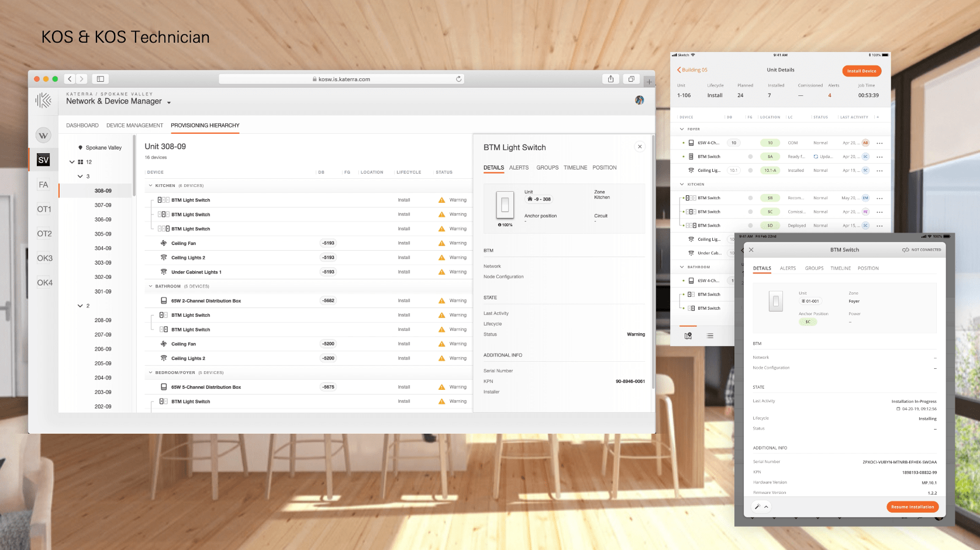Select the FA site in the sidebar

[43, 185]
